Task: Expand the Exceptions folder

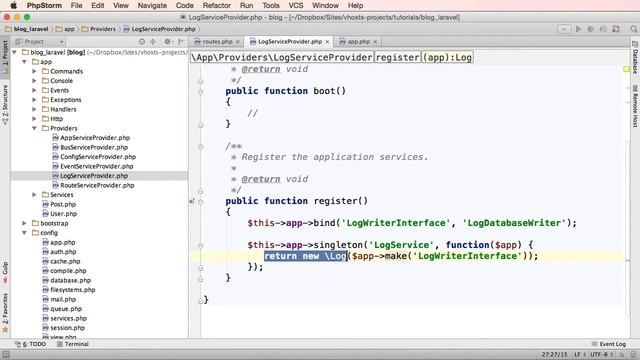Action: click(x=34, y=100)
